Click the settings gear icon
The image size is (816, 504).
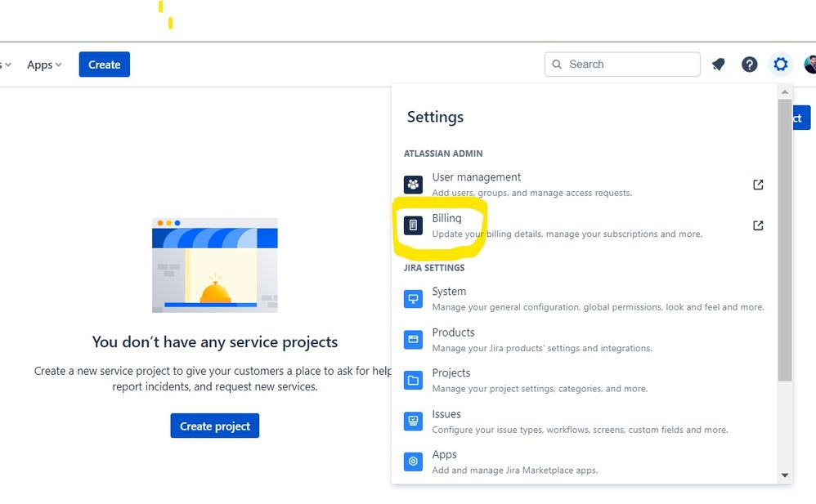pyautogui.click(x=781, y=65)
